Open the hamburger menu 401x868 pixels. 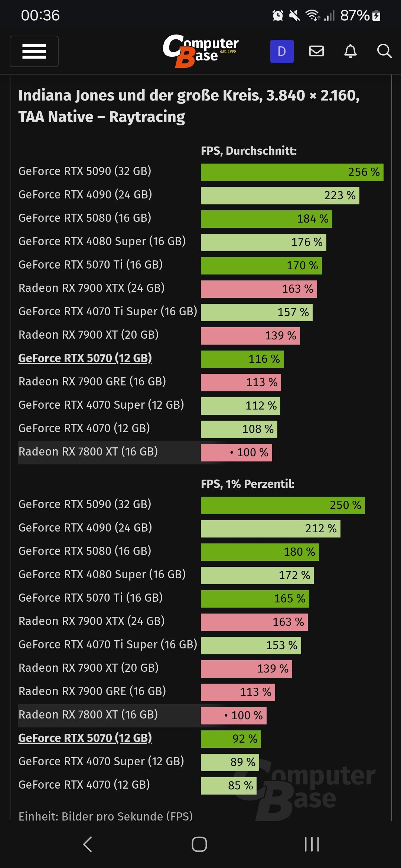34,51
